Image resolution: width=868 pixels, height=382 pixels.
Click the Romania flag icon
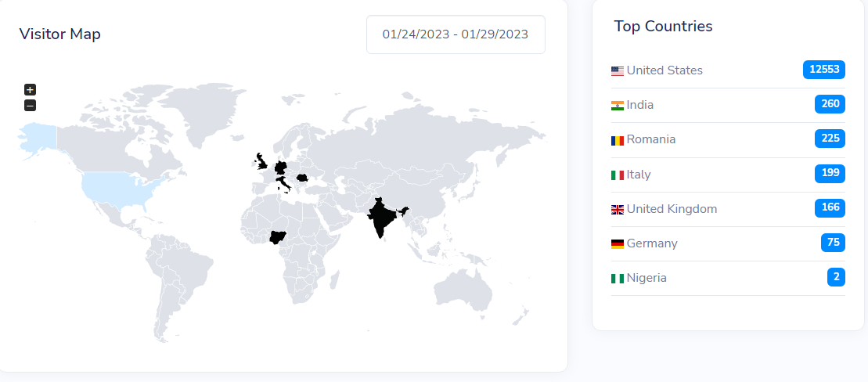tap(618, 140)
